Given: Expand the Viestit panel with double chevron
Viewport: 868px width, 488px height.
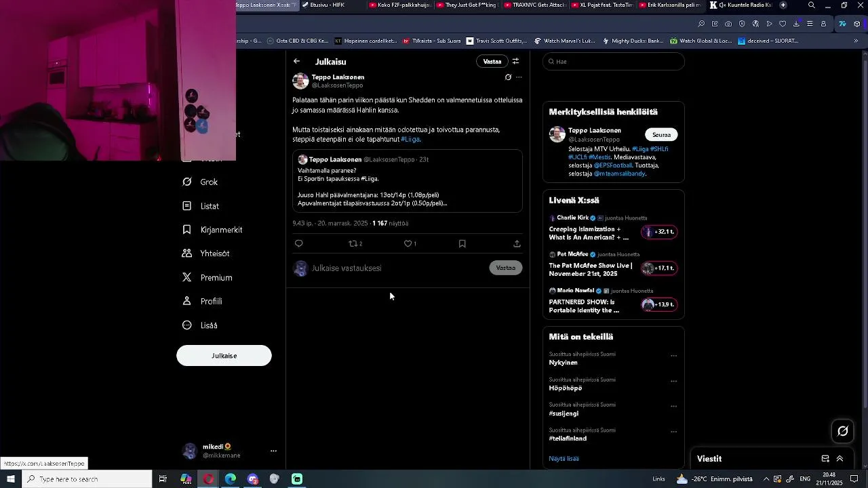Looking at the screenshot, I should pos(840,459).
